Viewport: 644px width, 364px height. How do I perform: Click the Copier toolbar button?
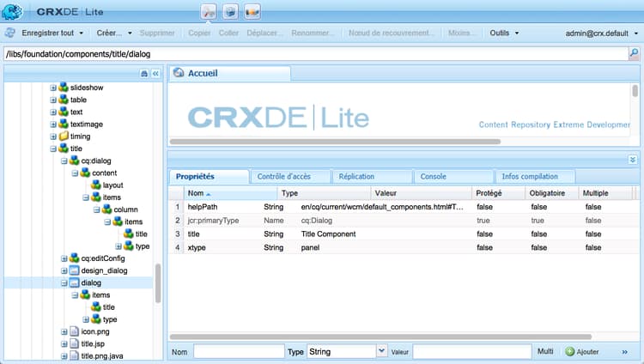coord(199,33)
